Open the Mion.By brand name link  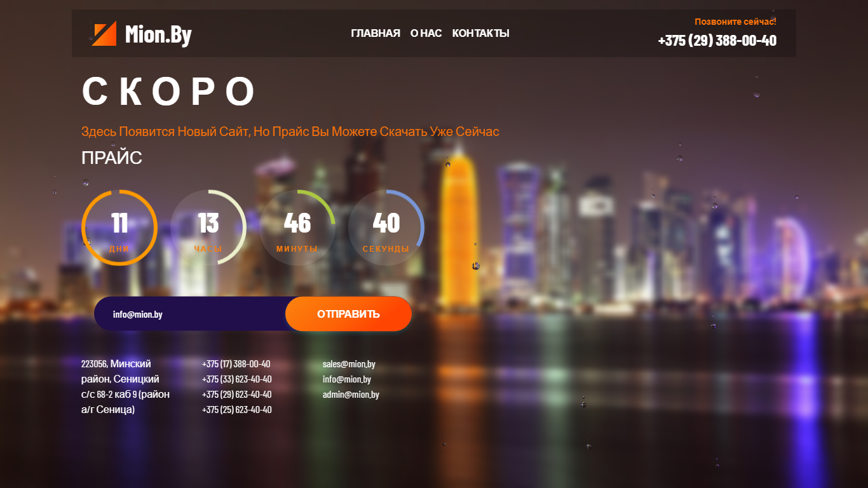[x=158, y=34]
